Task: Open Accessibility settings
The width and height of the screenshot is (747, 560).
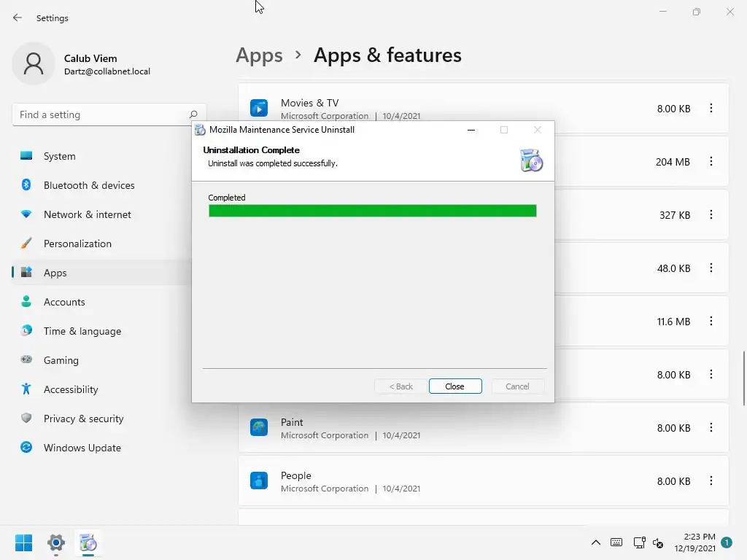Action: [101, 389]
